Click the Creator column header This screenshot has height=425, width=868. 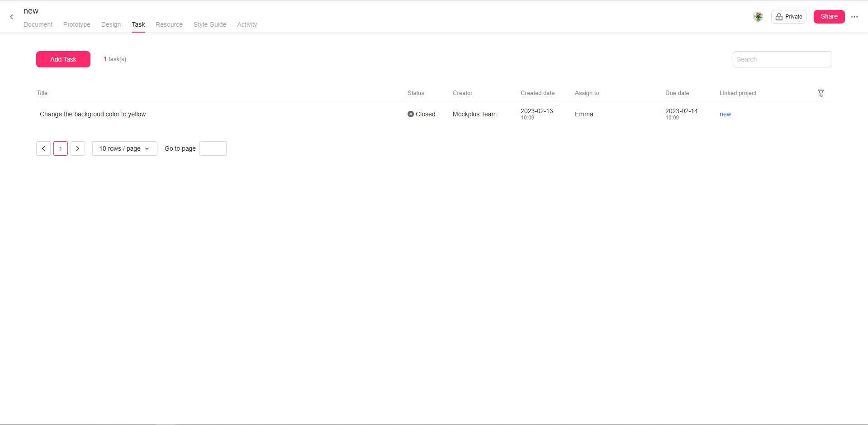click(x=462, y=93)
